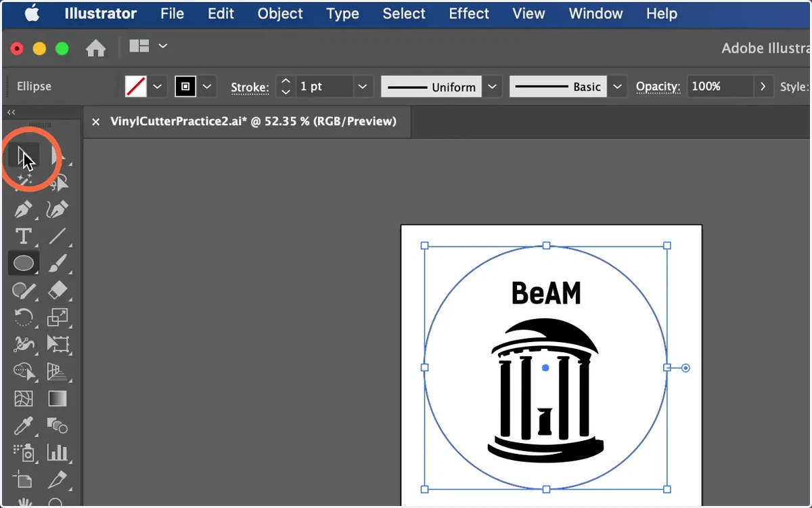Click the black Stroke swatch

pyautogui.click(x=185, y=87)
